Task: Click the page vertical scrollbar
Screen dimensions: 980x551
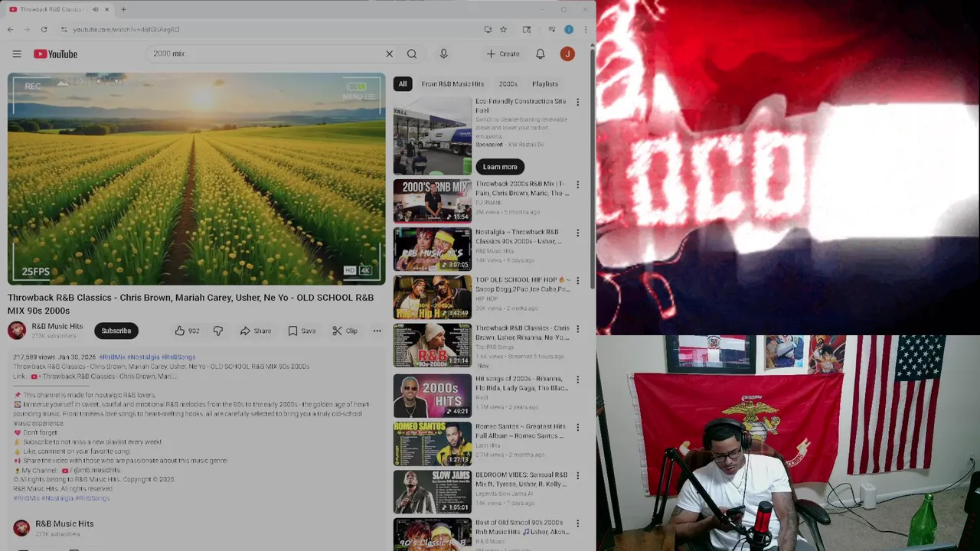Action: click(x=593, y=168)
